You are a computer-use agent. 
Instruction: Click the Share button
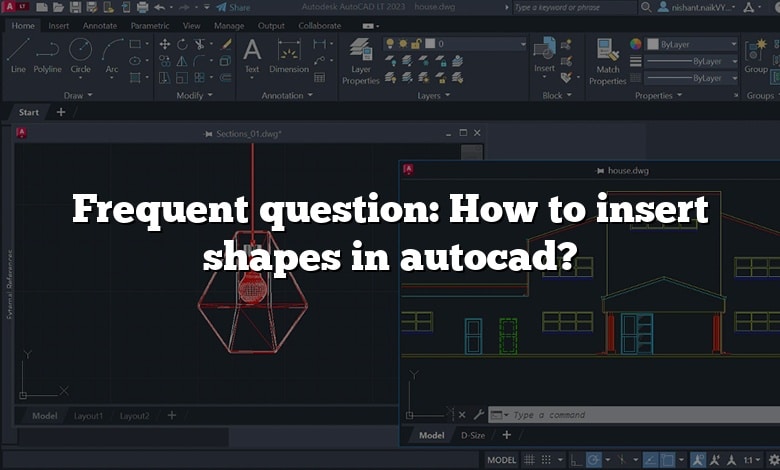pyautogui.click(x=233, y=7)
